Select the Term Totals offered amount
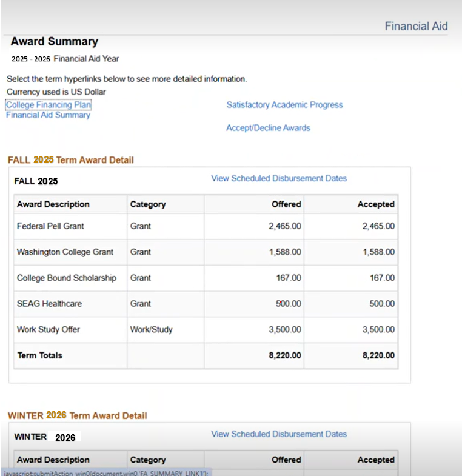 pyautogui.click(x=285, y=355)
